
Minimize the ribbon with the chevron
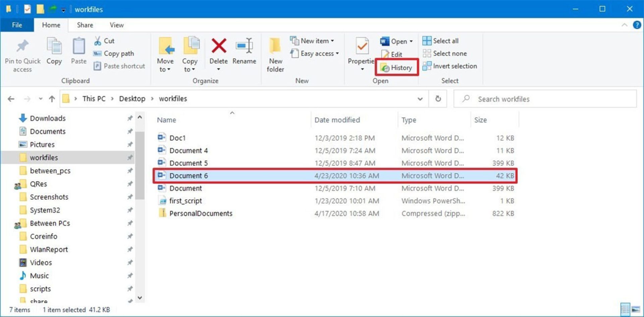625,25
